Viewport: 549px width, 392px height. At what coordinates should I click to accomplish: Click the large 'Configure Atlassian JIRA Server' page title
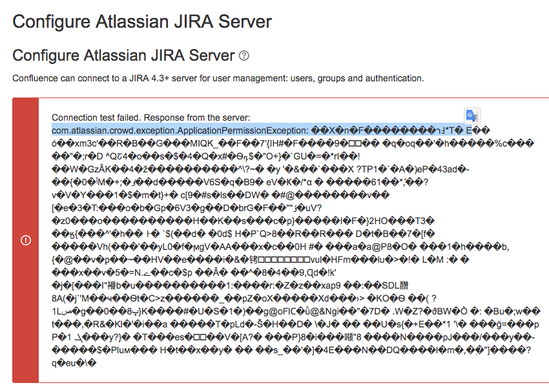tap(142, 22)
